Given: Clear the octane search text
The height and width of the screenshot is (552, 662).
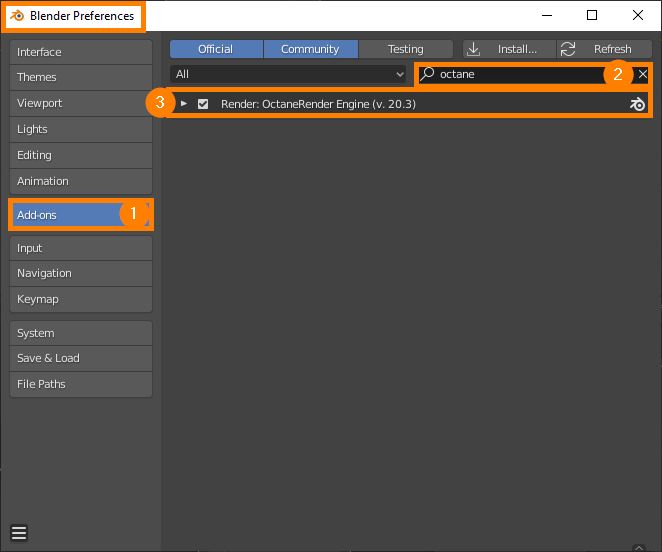Looking at the screenshot, I should coord(642,74).
